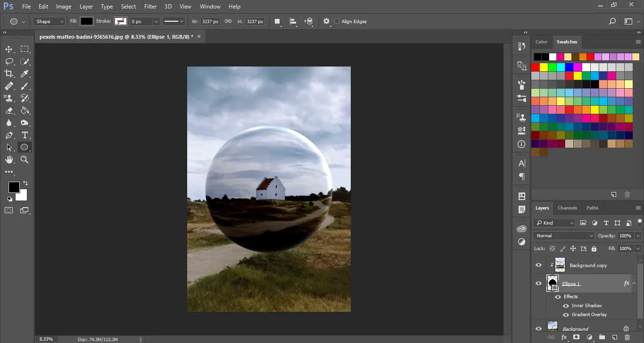
Task: Select the Horizontal Type tool
Action: (x=25, y=135)
